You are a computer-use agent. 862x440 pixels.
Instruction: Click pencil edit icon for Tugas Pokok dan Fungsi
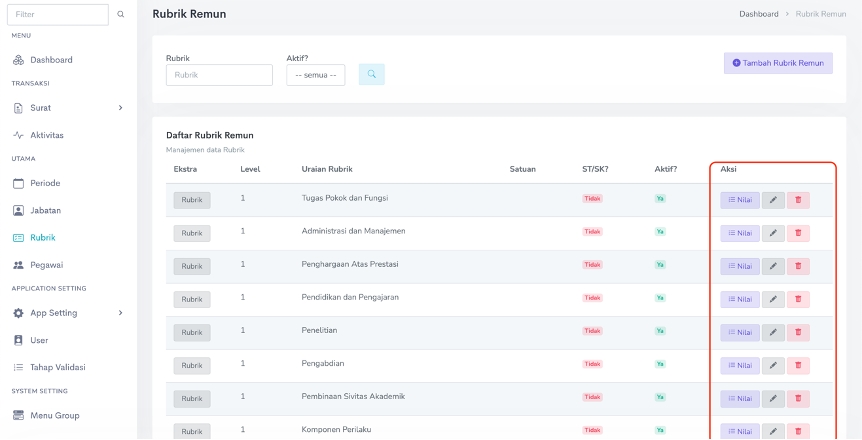tap(773, 200)
